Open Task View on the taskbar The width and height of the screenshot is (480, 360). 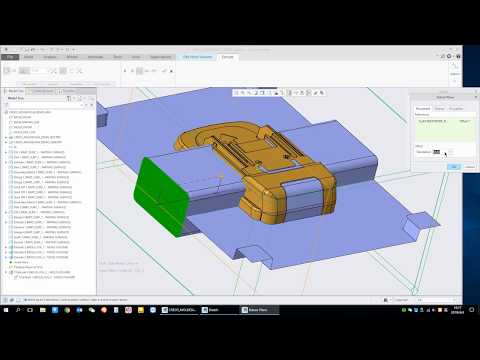pyautogui.click(x=30, y=310)
